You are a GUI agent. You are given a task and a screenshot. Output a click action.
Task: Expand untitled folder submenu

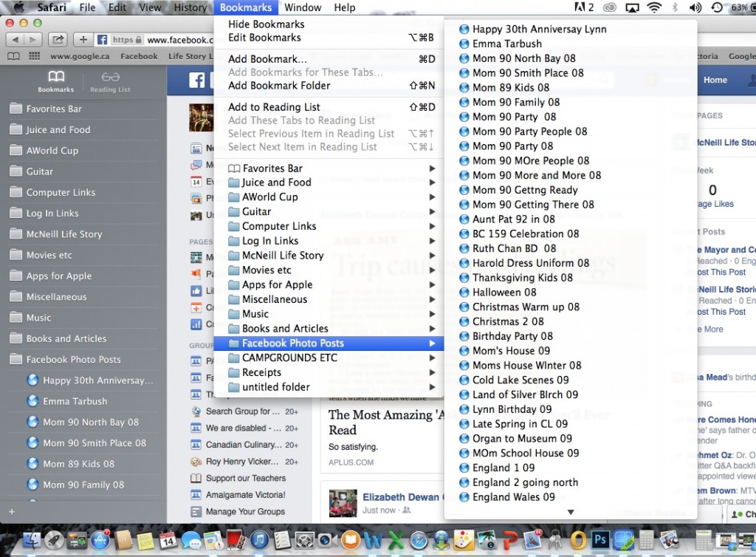[x=329, y=387]
